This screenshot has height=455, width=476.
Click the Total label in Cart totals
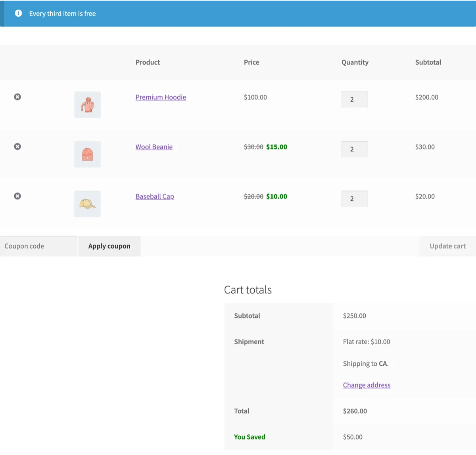tap(242, 411)
